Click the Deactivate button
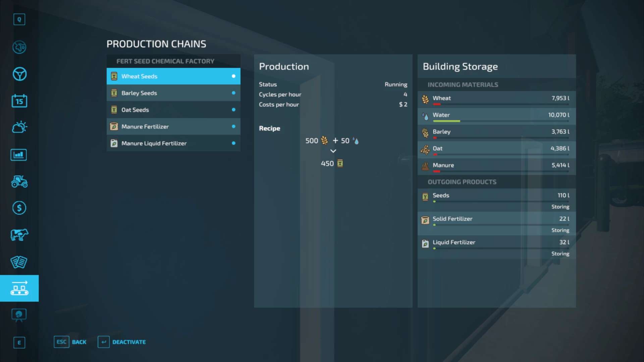Viewport: 644px width, 362px height. click(122, 342)
